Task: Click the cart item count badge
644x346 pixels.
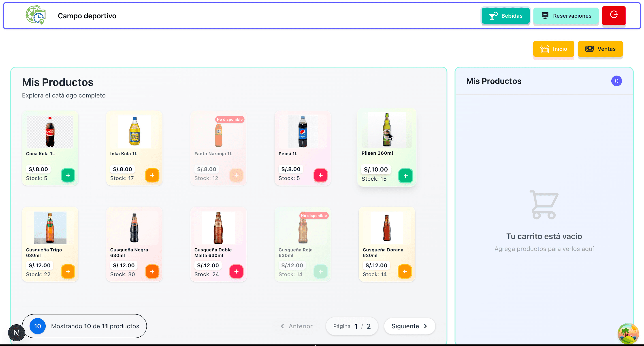Action: pyautogui.click(x=616, y=81)
